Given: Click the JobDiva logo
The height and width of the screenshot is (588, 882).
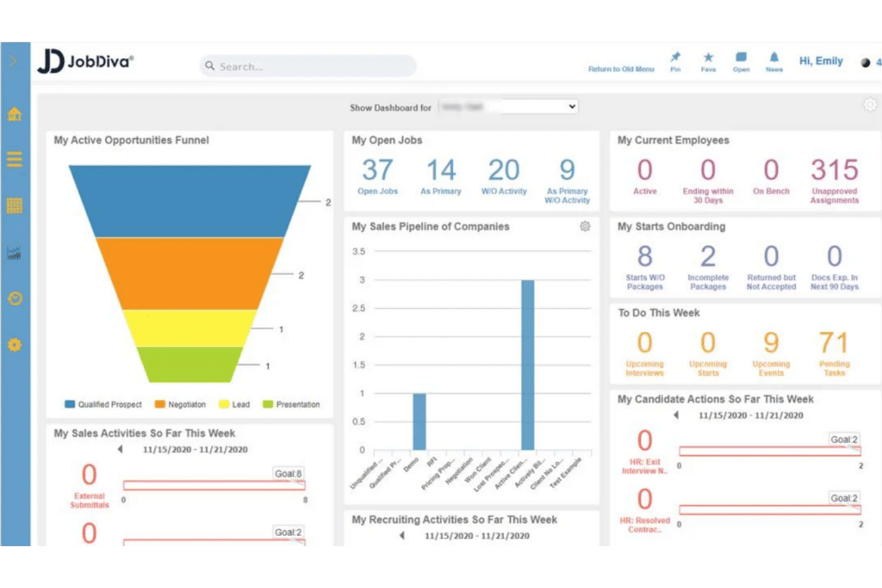Looking at the screenshot, I should click(86, 61).
